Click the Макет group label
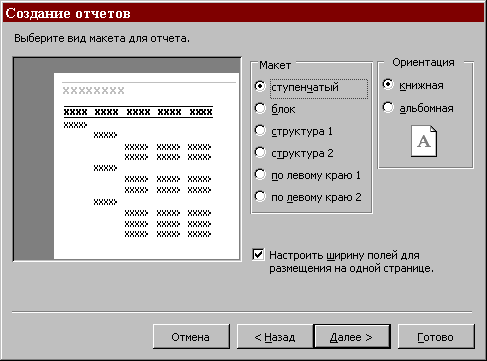The image size is (487, 361). (x=275, y=65)
